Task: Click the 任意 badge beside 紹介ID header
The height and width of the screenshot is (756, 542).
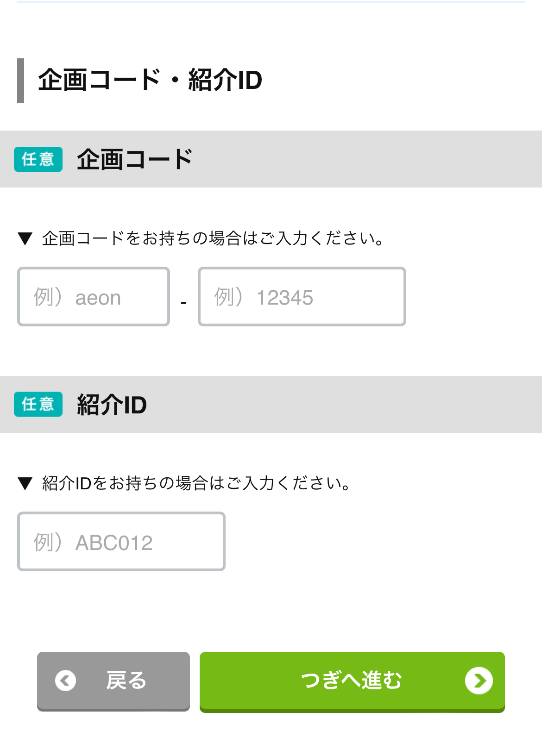Action: coord(38,404)
